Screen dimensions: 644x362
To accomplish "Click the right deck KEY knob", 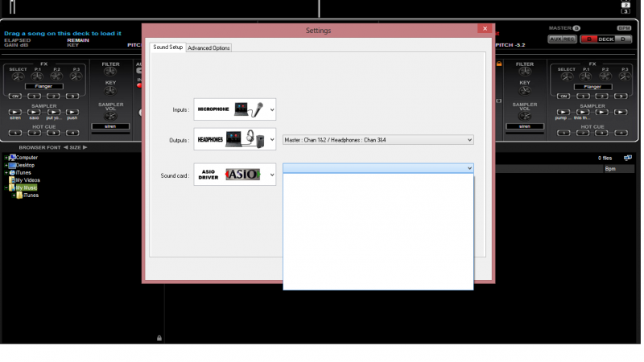I will pyautogui.click(x=525, y=91).
